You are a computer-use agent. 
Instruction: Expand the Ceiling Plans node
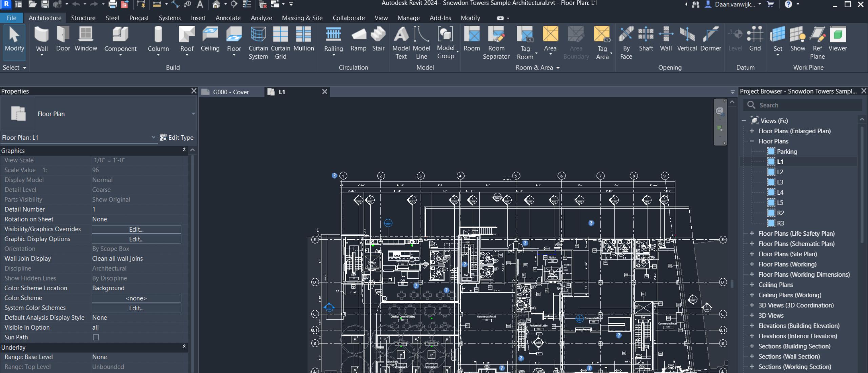coord(752,285)
